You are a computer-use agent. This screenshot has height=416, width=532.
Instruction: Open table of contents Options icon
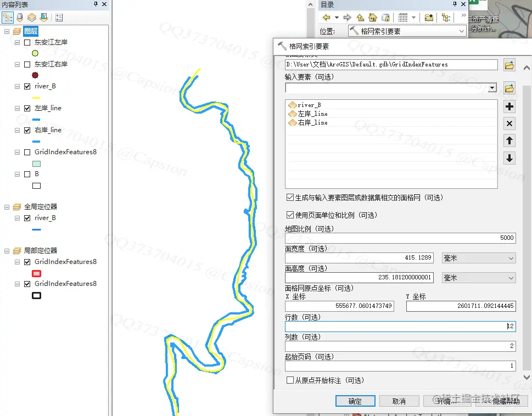[59, 18]
